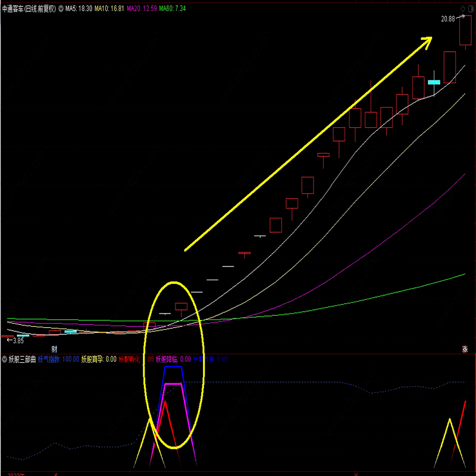Select the 妖股育孕: 0.00 indicator label
This screenshot has width=476, height=476.
99,359
